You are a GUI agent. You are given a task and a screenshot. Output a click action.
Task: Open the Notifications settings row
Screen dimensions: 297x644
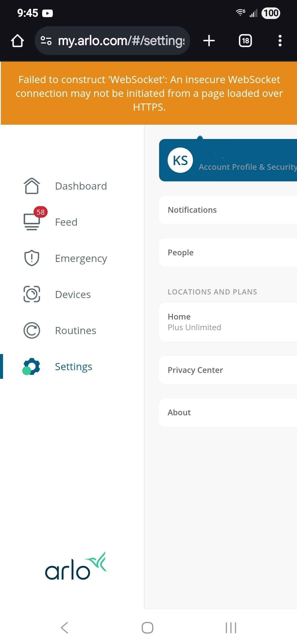228,210
